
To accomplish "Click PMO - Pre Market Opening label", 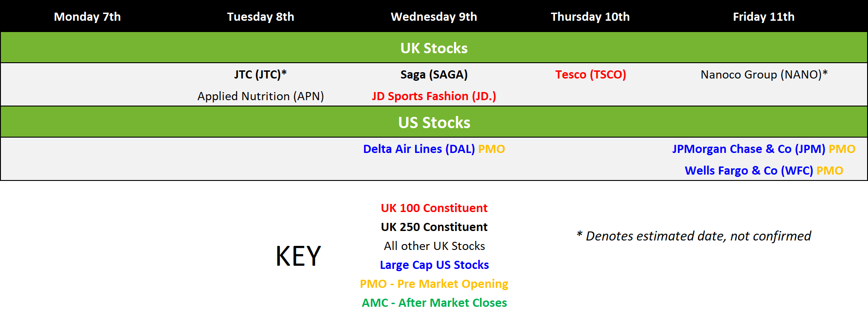I will (434, 284).
